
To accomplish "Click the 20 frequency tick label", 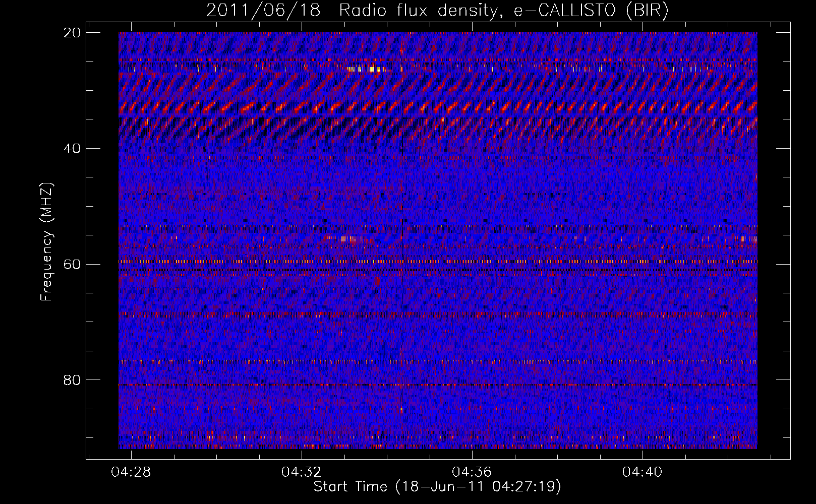I will pos(73,33).
